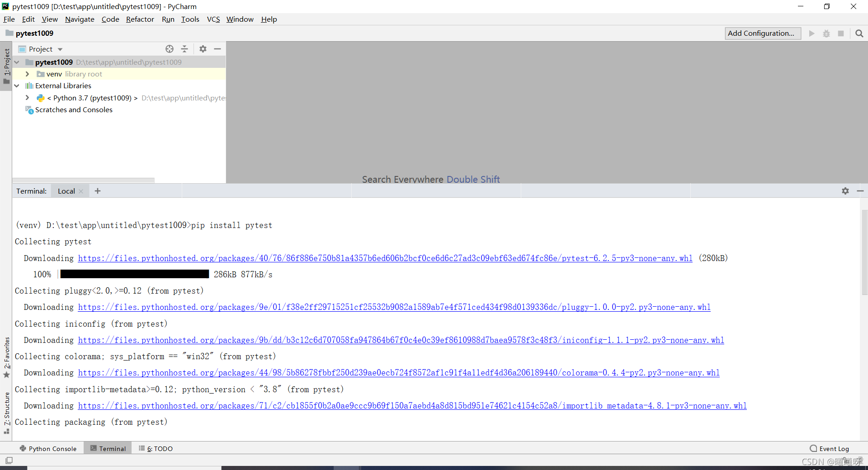This screenshot has width=868, height=470.
Task: Open the VCS menu
Action: [213, 19]
